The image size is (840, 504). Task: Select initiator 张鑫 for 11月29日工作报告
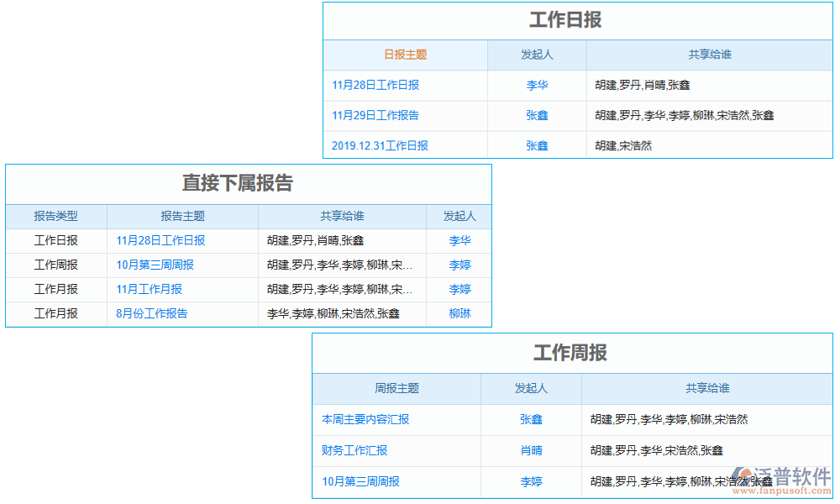pyautogui.click(x=537, y=115)
